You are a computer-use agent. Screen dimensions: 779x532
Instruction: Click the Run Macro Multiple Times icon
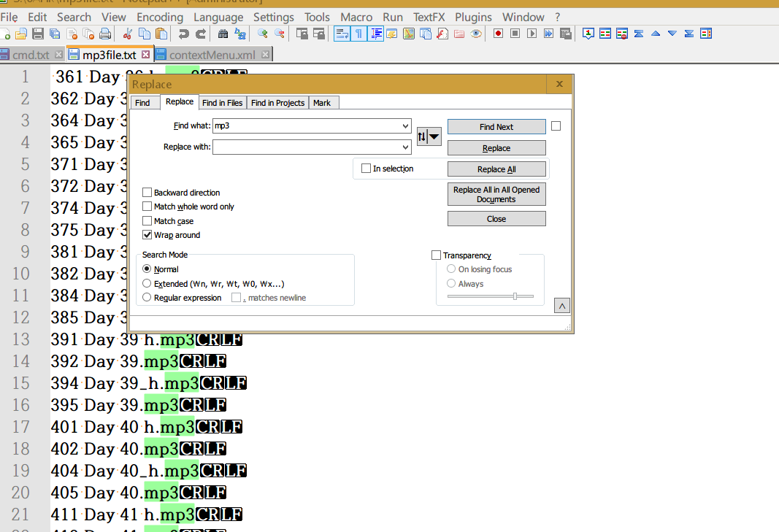click(549, 34)
